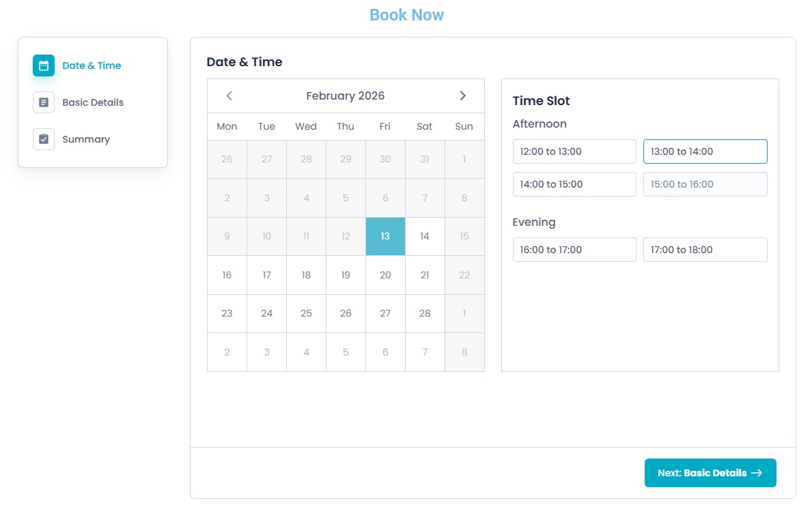Image resolution: width=812 pixels, height=507 pixels.
Task: Select February 14 on the calendar
Action: tap(425, 236)
